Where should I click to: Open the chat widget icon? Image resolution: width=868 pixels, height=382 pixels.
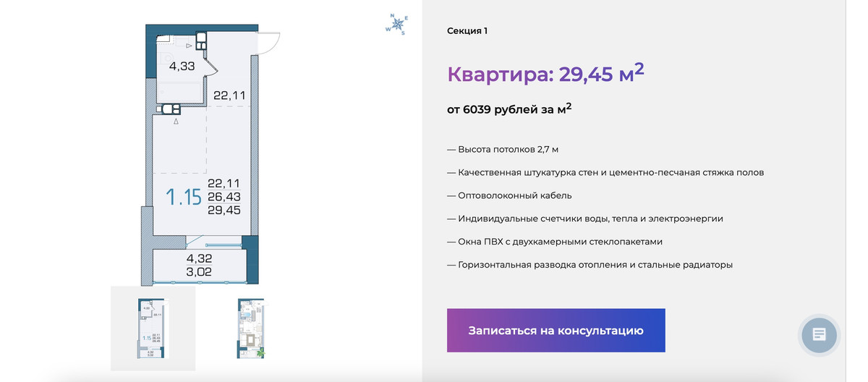coord(819,334)
